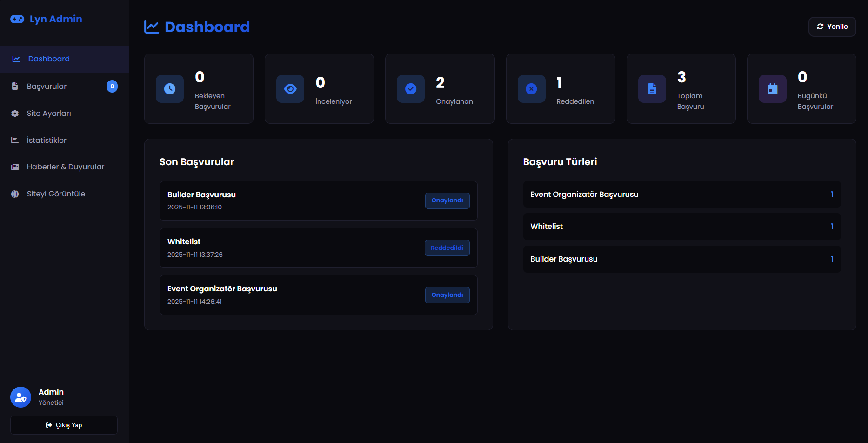The height and width of the screenshot is (443, 868).
Task: Click the Başvurular notification count badge
Action: (x=112, y=87)
